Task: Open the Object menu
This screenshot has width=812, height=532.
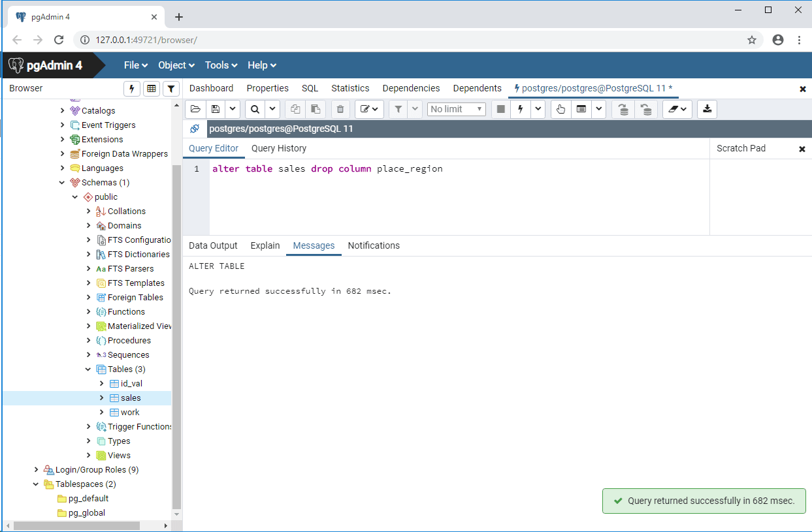Action: point(176,65)
